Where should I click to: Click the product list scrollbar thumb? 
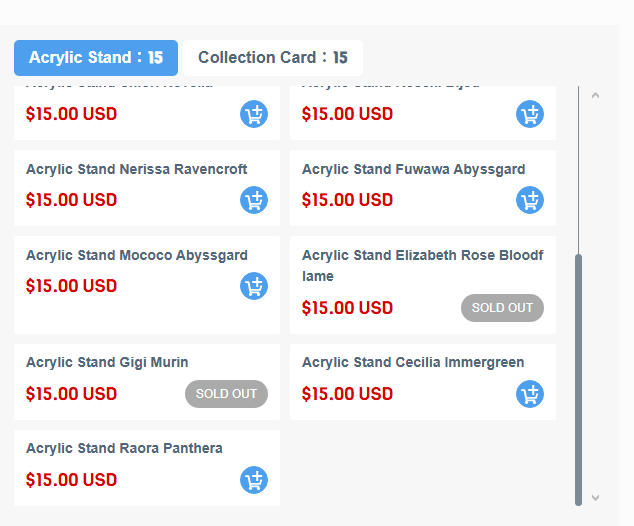(x=578, y=380)
